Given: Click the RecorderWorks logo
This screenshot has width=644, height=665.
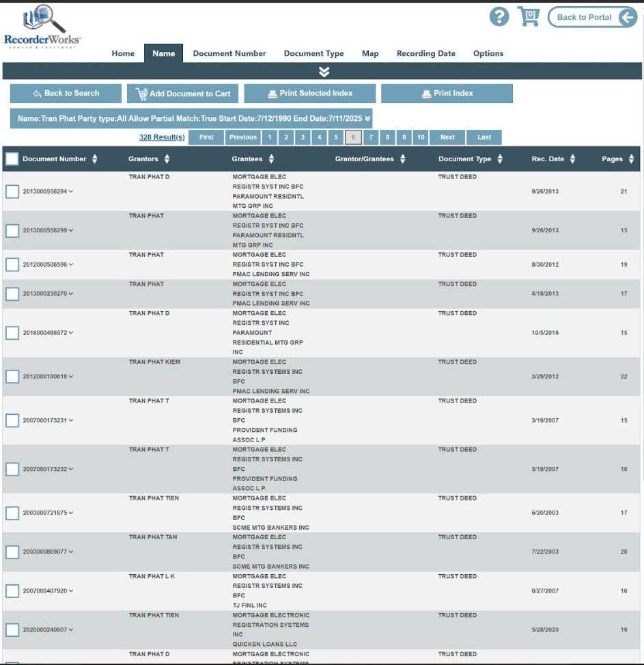Looking at the screenshot, I should pyautogui.click(x=42, y=27).
